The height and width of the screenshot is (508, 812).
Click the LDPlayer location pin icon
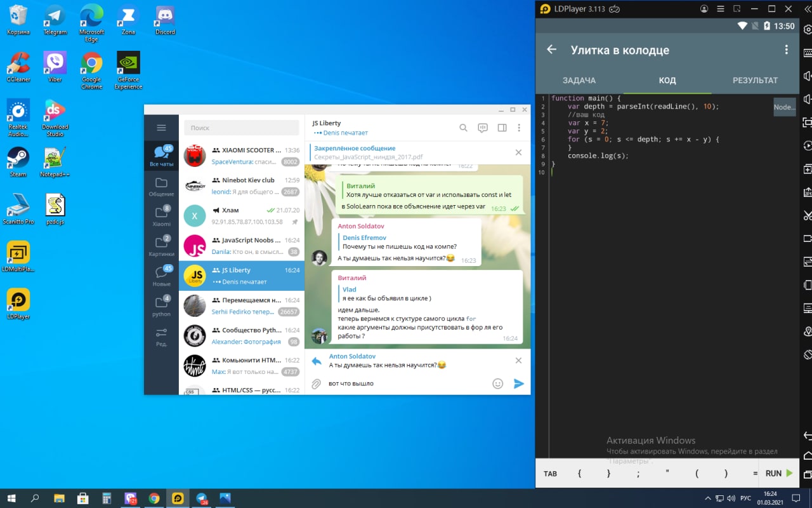[807, 331]
